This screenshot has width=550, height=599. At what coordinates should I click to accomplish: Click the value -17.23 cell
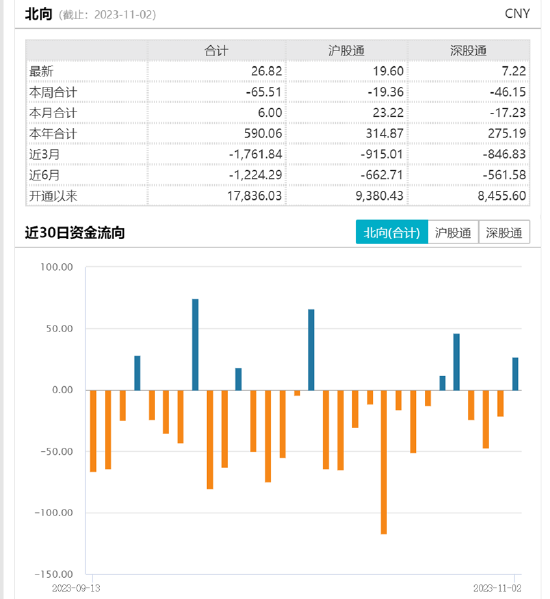(x=508, y=113)
